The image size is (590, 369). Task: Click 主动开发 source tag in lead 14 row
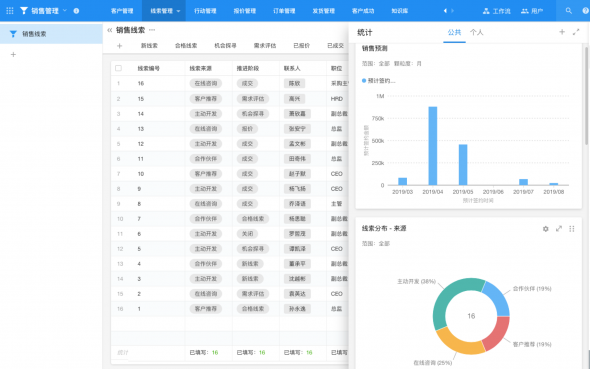206,114
